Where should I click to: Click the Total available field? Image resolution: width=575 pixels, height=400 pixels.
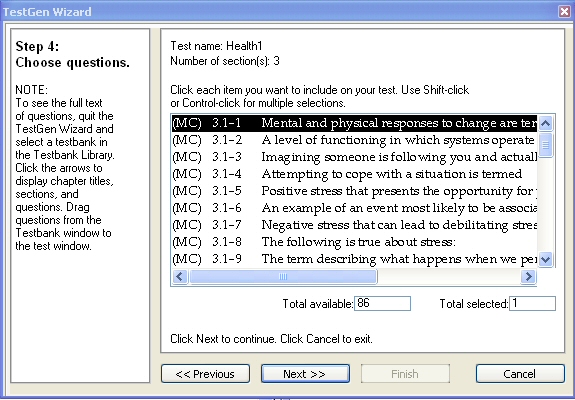382,304
